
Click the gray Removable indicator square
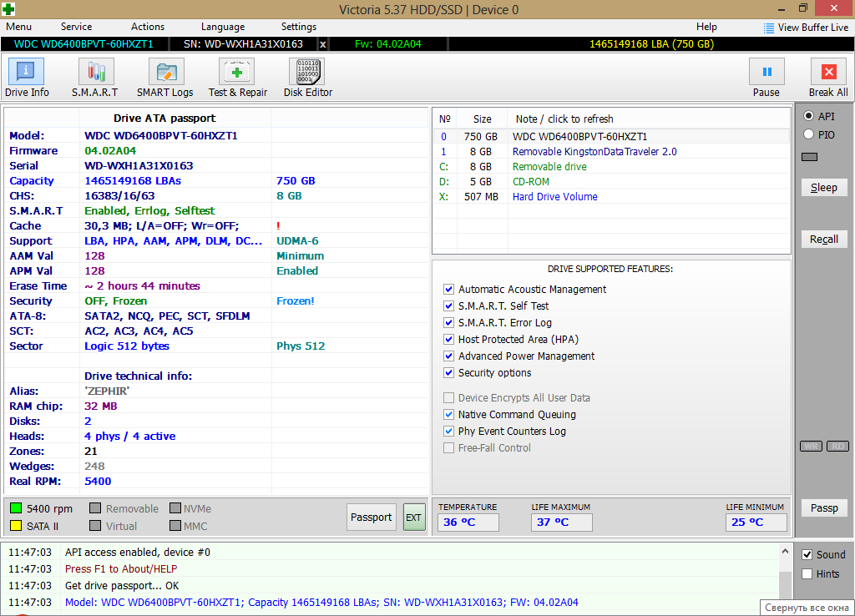(95, 508)
